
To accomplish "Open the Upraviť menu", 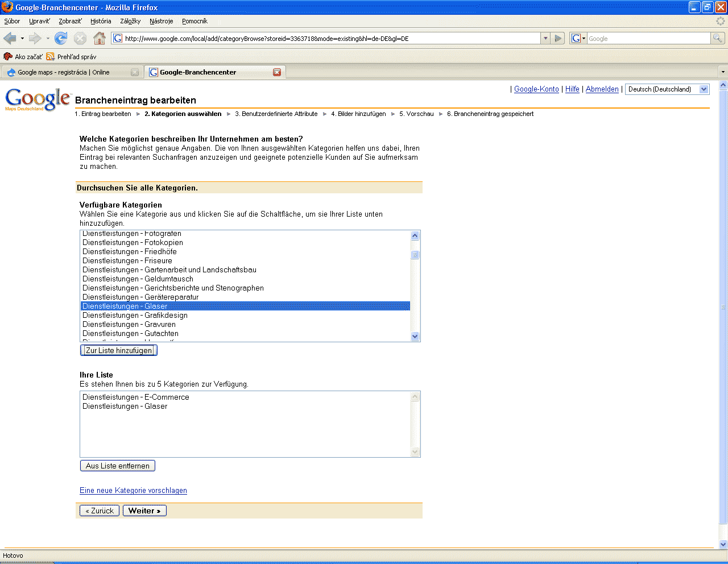I will [x=39, y=21].
